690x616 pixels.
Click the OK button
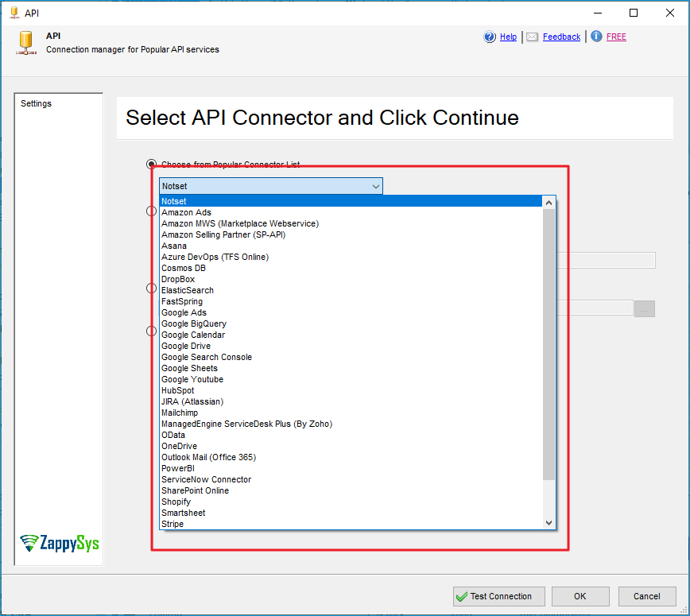click(x=580, y=597)
